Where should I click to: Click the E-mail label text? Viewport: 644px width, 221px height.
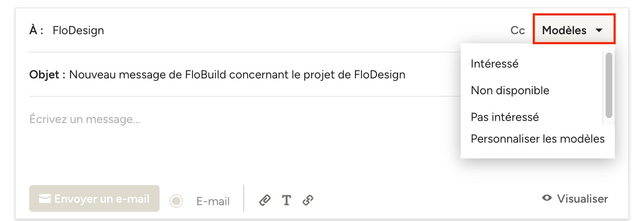pyautogui.click(x=213, y=201)
